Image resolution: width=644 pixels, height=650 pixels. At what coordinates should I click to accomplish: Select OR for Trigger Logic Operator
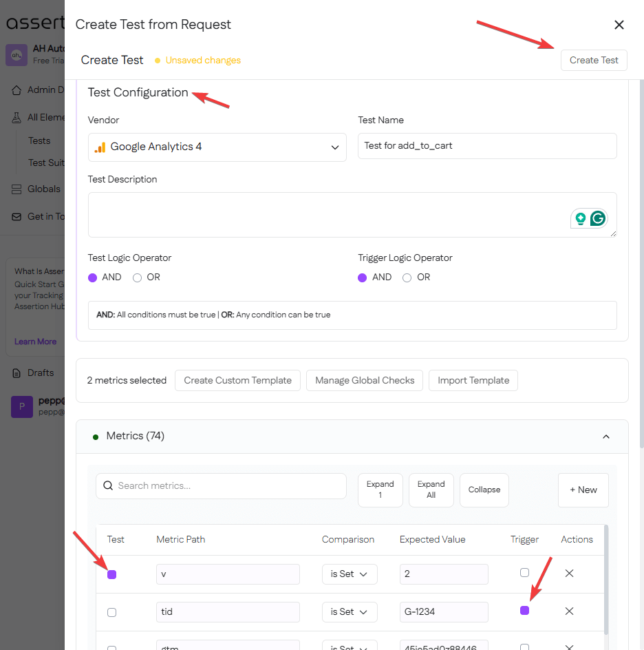pyautogui.click(x=407, y=277)
